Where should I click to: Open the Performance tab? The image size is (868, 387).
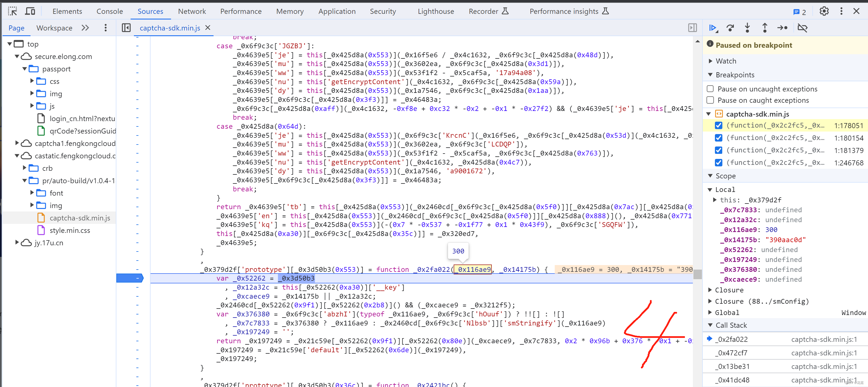point(241,11)
